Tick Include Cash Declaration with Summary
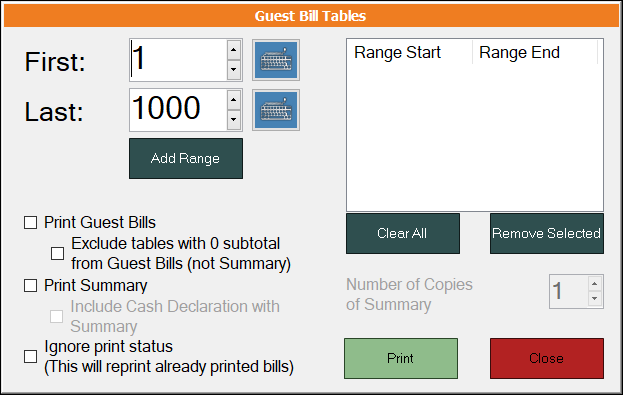Image resolution: width=623 pixels, height=395 pixels. point(56,317)
